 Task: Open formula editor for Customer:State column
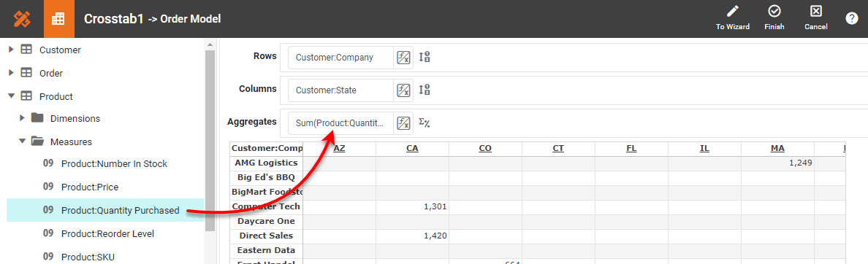pyautogui.click(x=403, y=90)
